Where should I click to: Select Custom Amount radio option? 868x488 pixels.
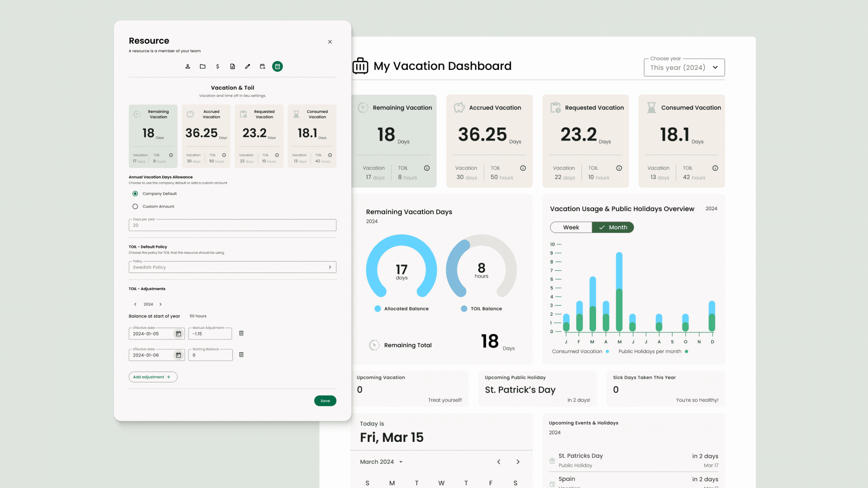click(x=135, y=207)
